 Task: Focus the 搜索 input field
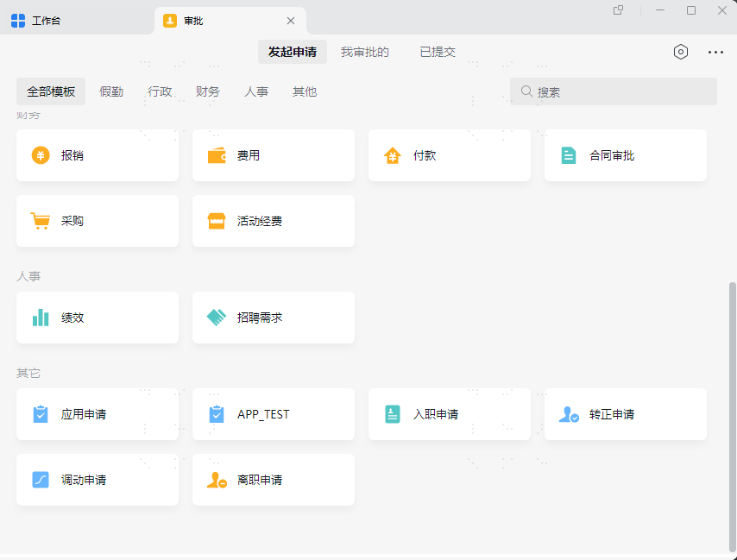tap(614, 91)
